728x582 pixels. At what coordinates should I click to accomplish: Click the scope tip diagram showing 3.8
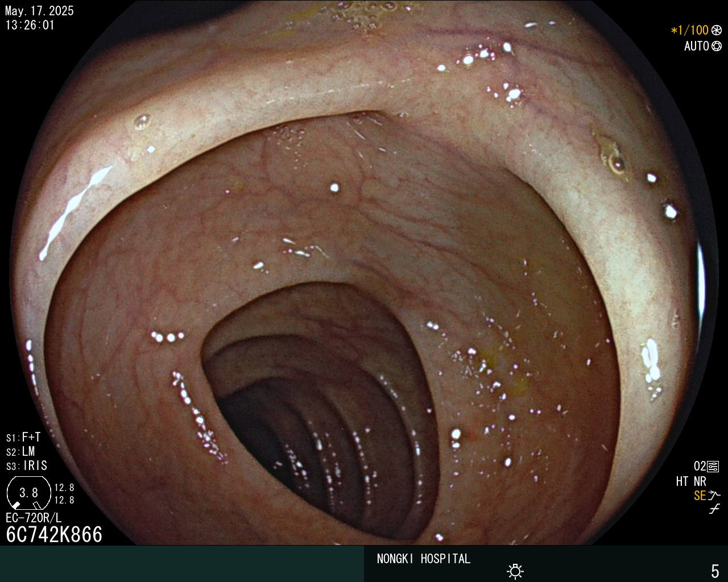28,493
